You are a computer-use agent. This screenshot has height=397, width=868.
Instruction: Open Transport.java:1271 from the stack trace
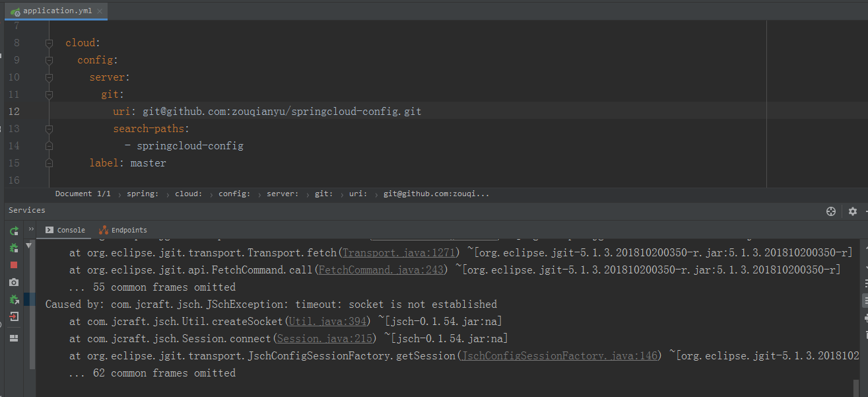pyautogui.click(x=399, y=252)
